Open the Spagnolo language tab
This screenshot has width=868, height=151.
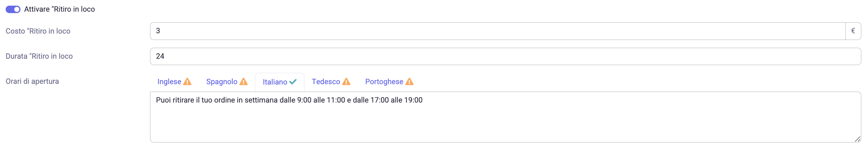point(227,82)
